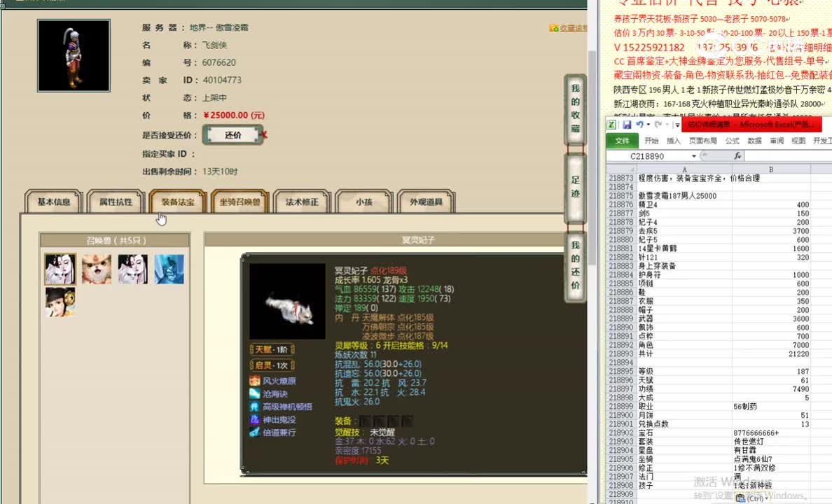Screen dimensions: 832x504
Task: Expand the Name Box dropdown beside C218890
Action: (693, 157)
